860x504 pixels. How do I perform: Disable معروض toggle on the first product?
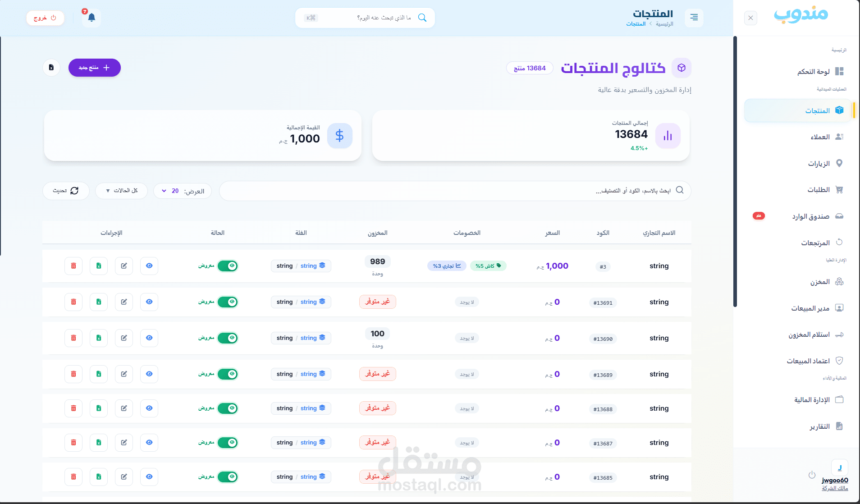coord(228,266)
